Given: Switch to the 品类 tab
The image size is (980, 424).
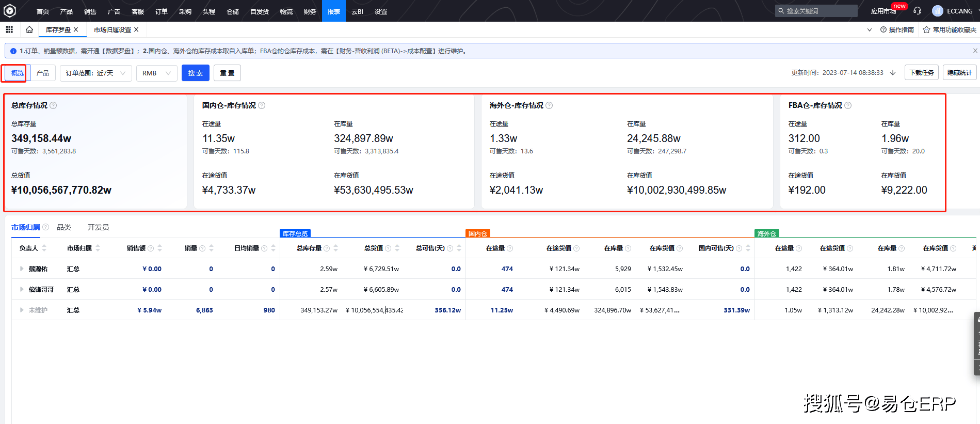Looking at the screenshot, I should click(64, 227).
